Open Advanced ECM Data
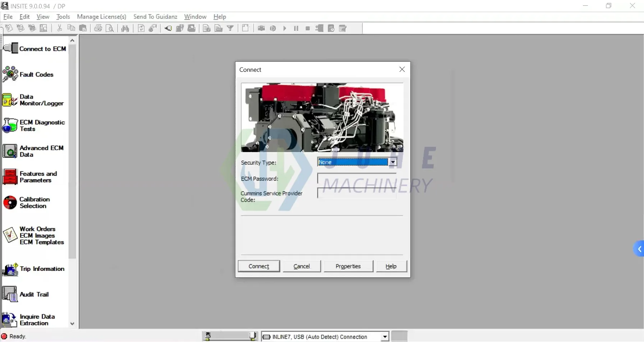This screenshot has width=644, height=342. pos(33,151)
